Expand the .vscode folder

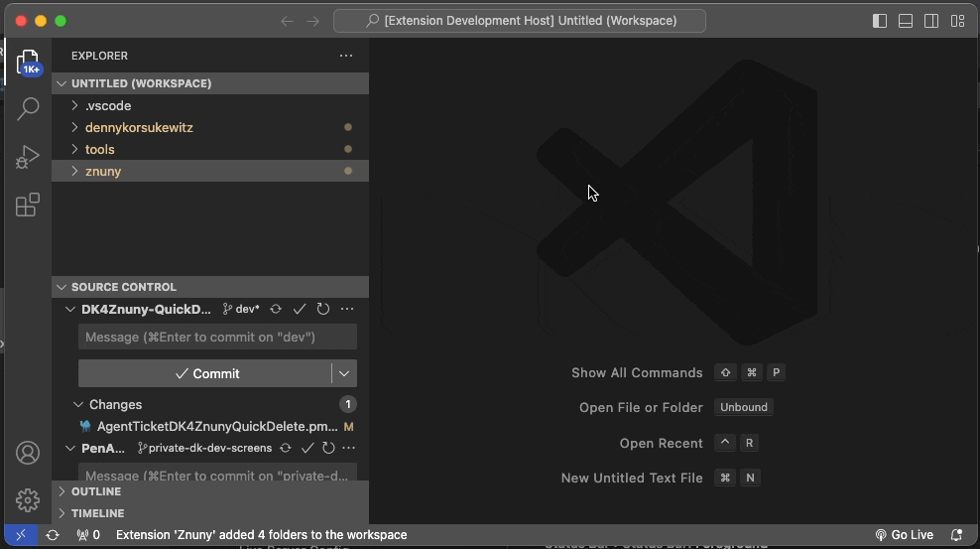point(210,105)
